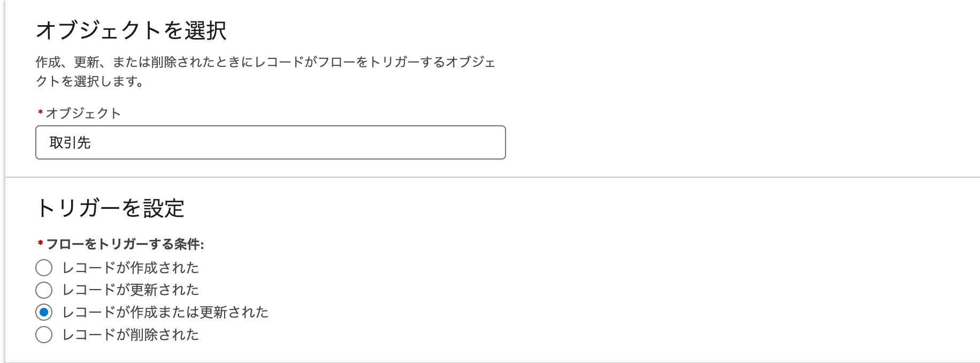Screen dimensions: 980x363
Task: Click the レコードが作成された option label text
Action: [131, 268]
